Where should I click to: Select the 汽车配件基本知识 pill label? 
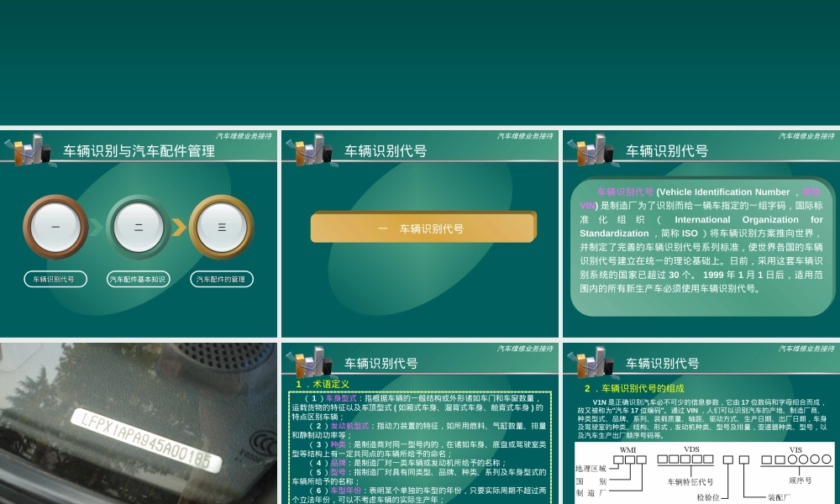point(139,279)
